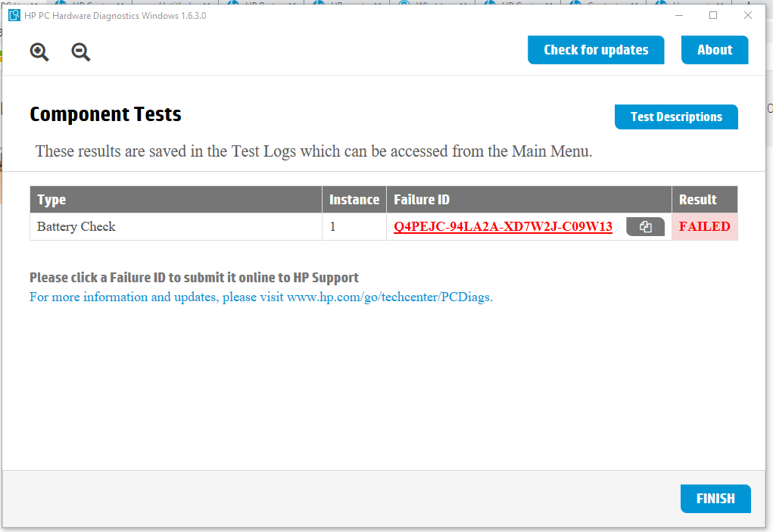Viewport: 773px width, 532px height.
Task: Maximize the HP PC Hardware Diagnostics window
Action: [x=713, y=15]
